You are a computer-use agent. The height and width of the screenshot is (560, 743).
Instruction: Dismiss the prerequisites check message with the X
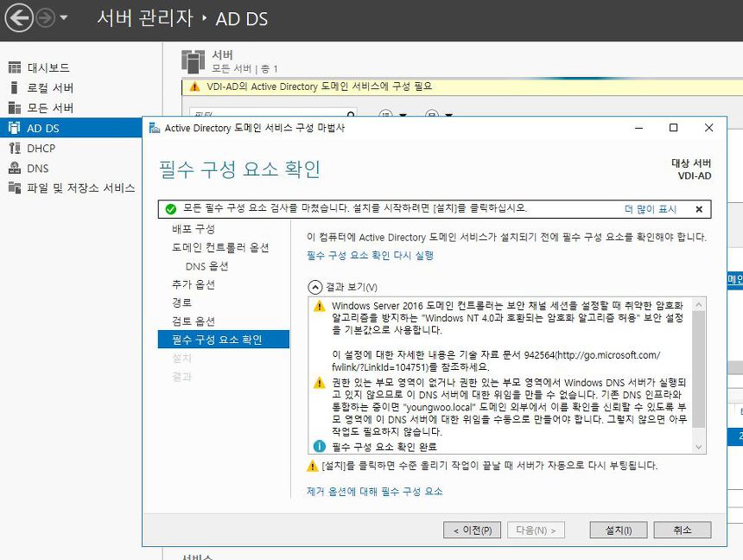tap(699, 209)
